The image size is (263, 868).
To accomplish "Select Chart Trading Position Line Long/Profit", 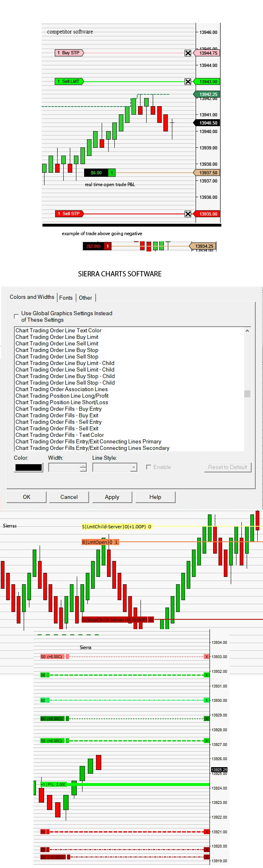I will (x=62, y=396).
